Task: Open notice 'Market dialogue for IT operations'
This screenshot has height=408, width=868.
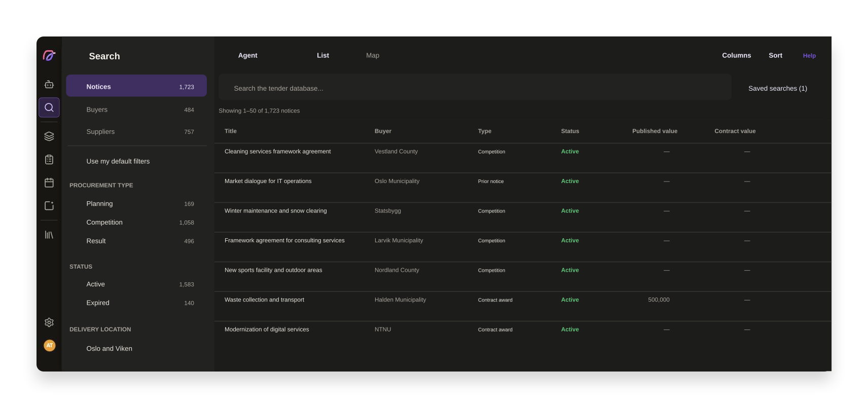Action: coord(268,181)
